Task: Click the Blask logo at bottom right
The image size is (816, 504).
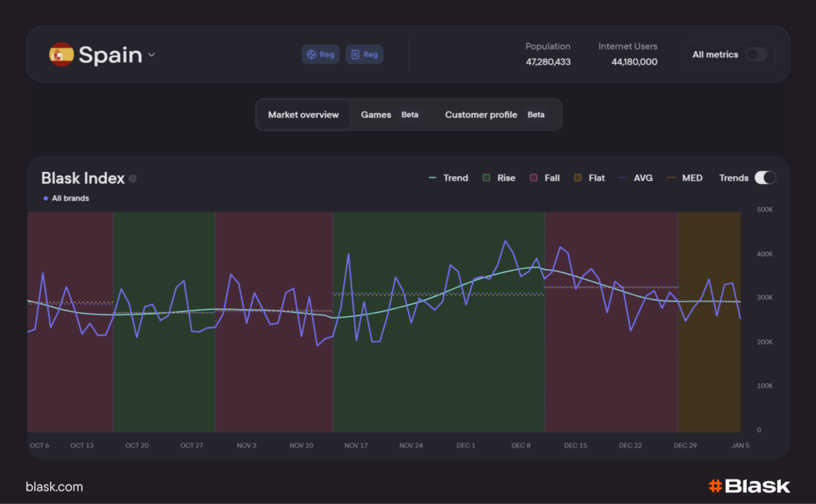Action: pos(748,486)
